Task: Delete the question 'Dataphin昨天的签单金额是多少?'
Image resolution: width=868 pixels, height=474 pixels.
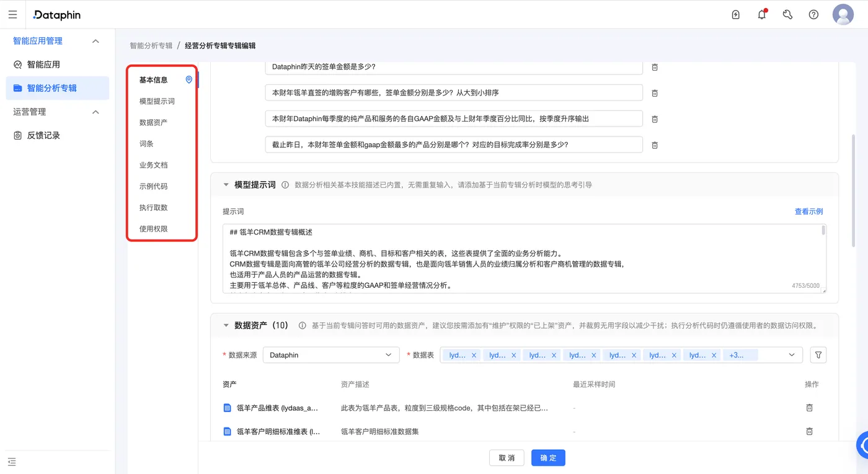Action: click(654, 67)
